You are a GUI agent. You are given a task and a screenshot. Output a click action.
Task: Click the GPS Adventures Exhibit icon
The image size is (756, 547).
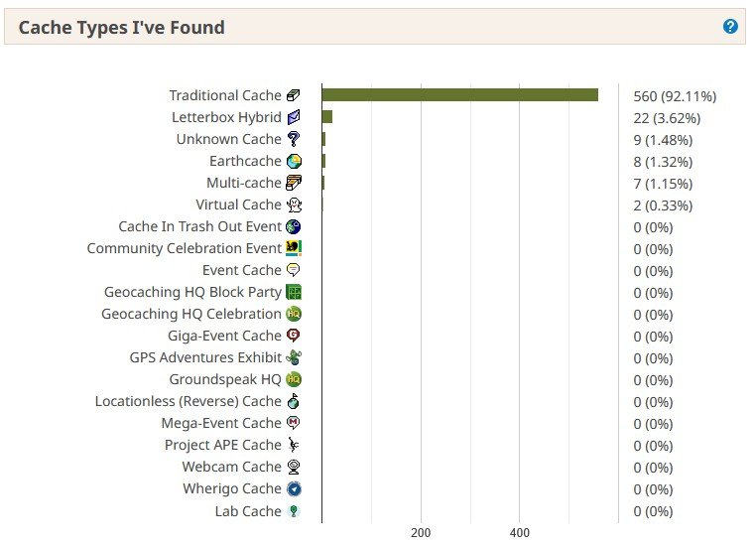tap(294, 357)
